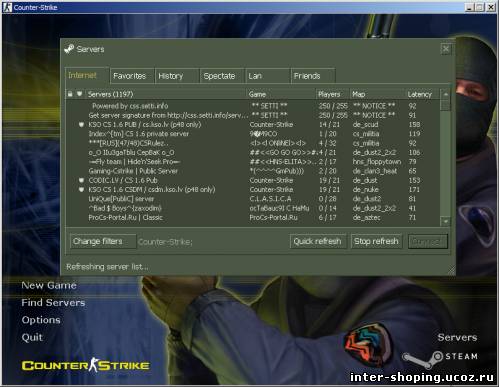Select Gaming-Cstrike Public Server row

pos(253,171)
